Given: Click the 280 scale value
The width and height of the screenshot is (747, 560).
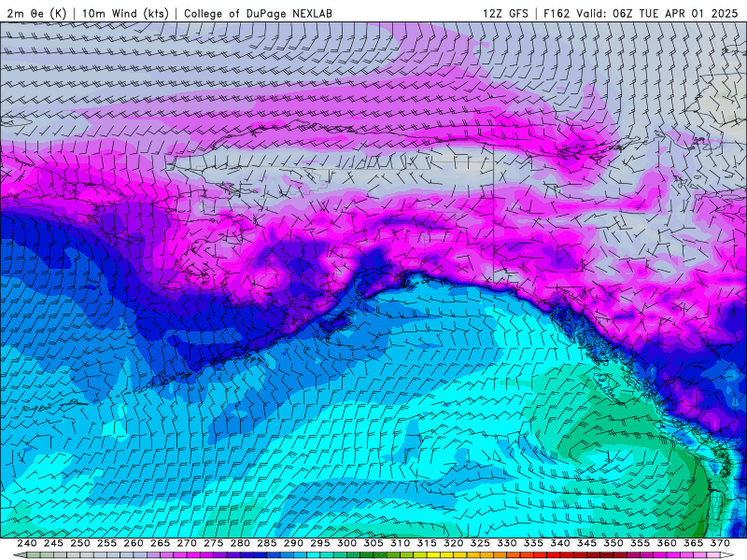Looking at the screenshot, I should [x=240, y=543].
